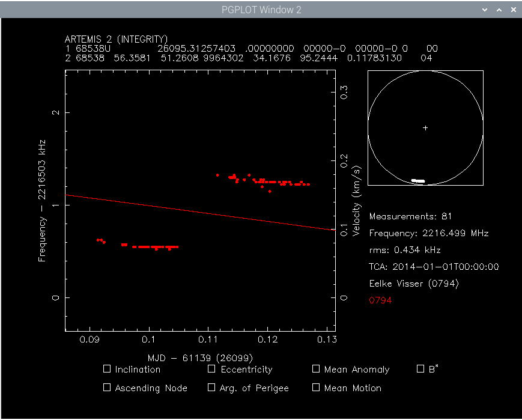Check the Mean Anomaly box

[x=316, y=369]
